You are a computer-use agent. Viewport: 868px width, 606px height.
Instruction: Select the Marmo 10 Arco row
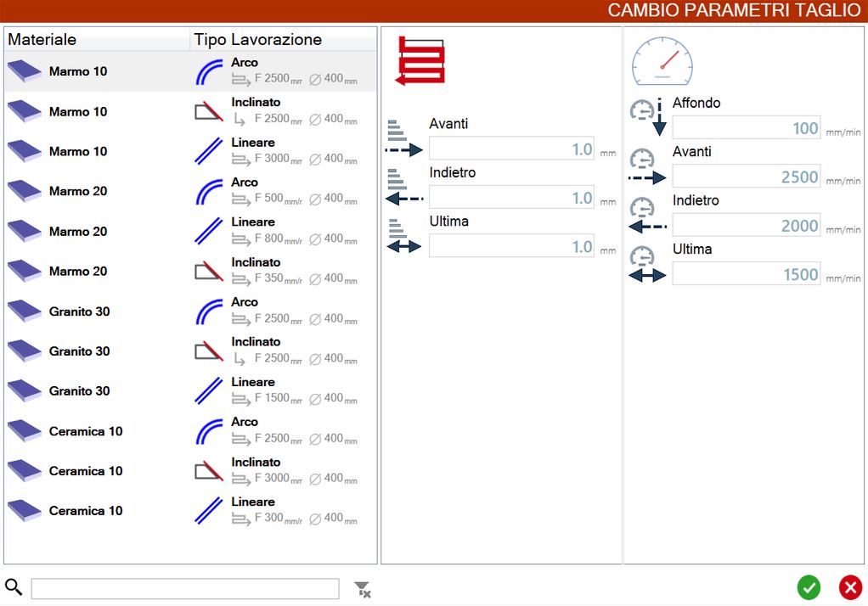(x=190, y=71)
